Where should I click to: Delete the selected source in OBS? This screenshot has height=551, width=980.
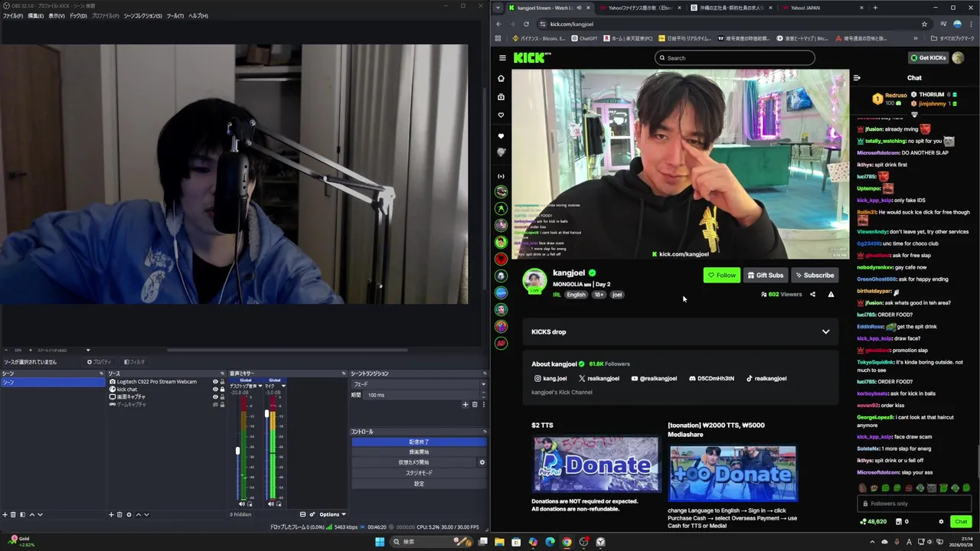[x=119, y=514]
